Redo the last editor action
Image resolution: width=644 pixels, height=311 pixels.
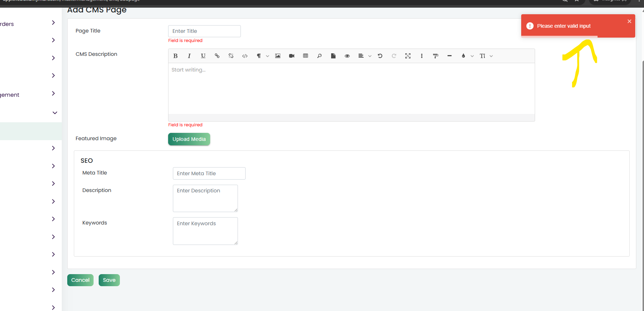[394, 56]
